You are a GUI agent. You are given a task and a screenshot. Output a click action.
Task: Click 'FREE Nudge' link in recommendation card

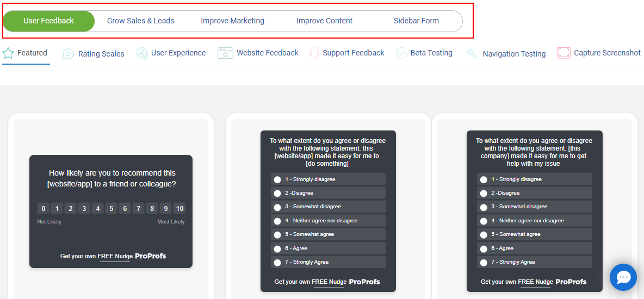click(115, 256)
